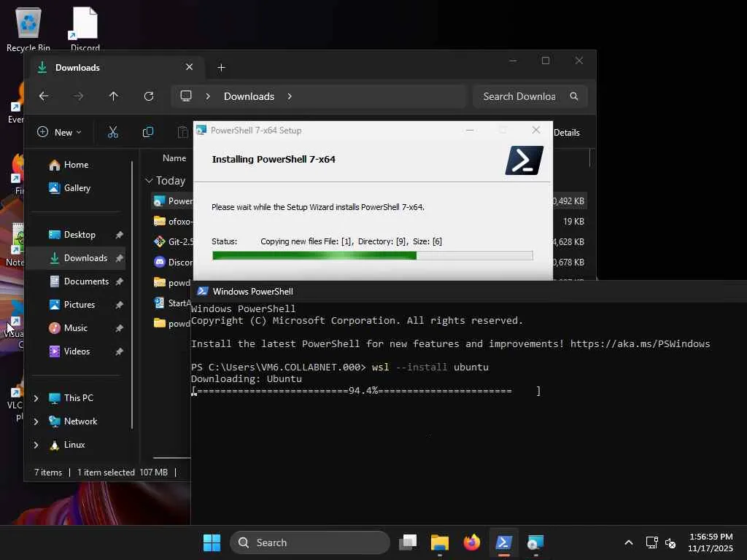Viewport: 747px width, 560px height.
Task: Select the ofoxo folder row
Action: [x=172, y=222]
